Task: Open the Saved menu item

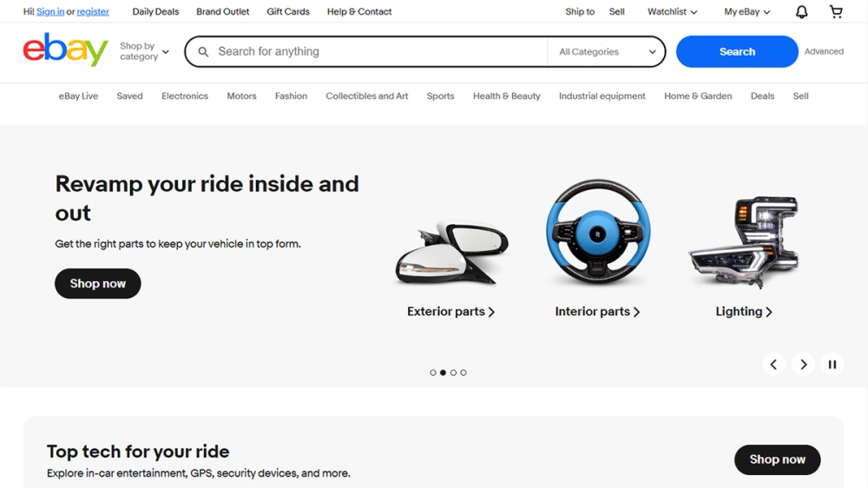Action: (x=129, y=96)
